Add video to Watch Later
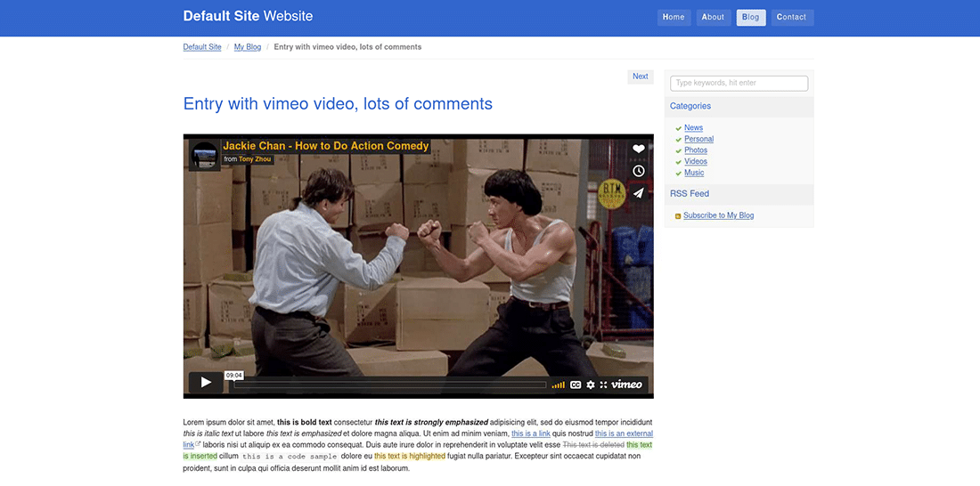The height and width of the screenshot is (486, 980). tap(638, 171)
